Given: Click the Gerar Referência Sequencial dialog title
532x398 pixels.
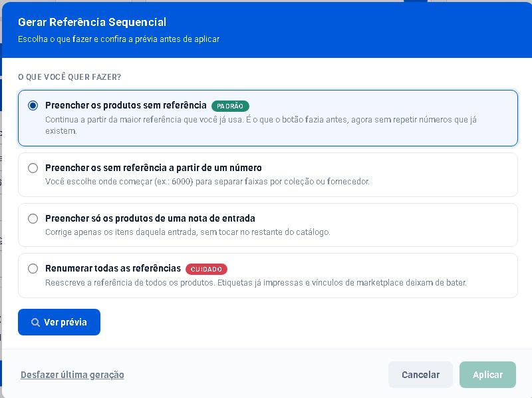Looking at the screenshot, I should (x=92, y=22).
